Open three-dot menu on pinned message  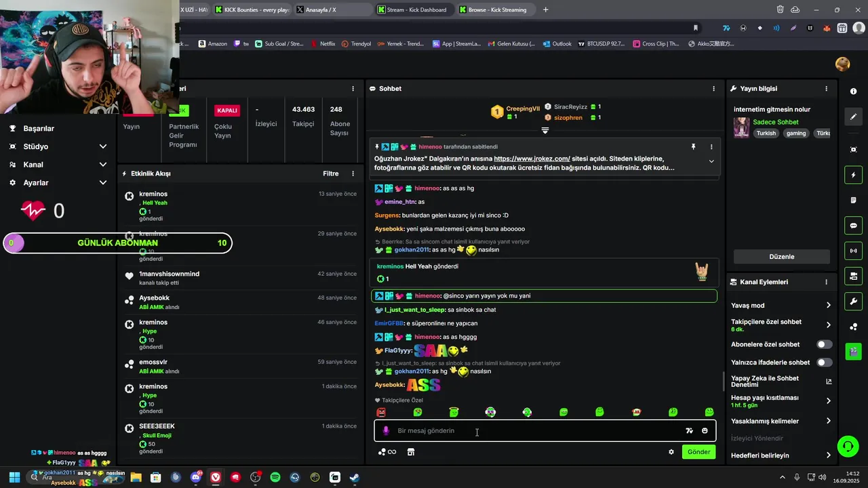tap(711, 146)
